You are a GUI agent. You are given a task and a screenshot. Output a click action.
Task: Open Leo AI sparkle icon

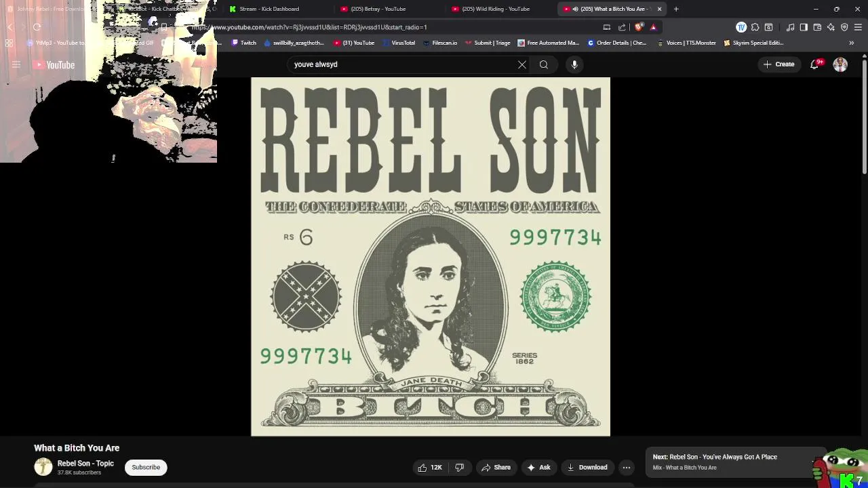pyautogui.click(x=831, y=27)
